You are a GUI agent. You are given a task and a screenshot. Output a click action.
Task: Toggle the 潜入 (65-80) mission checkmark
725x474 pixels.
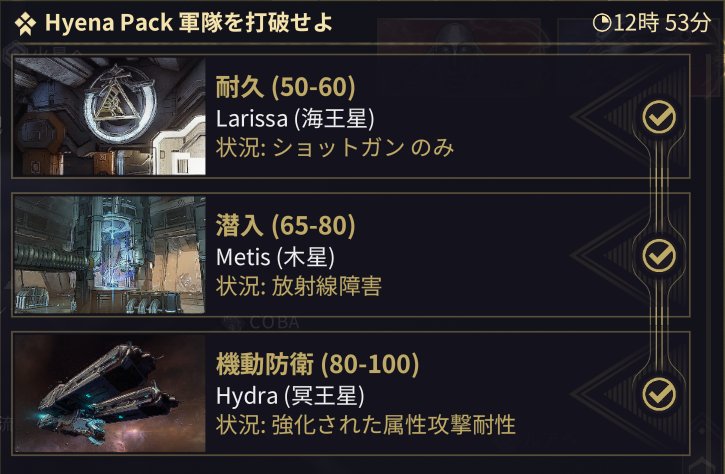(x=658, y=255)
